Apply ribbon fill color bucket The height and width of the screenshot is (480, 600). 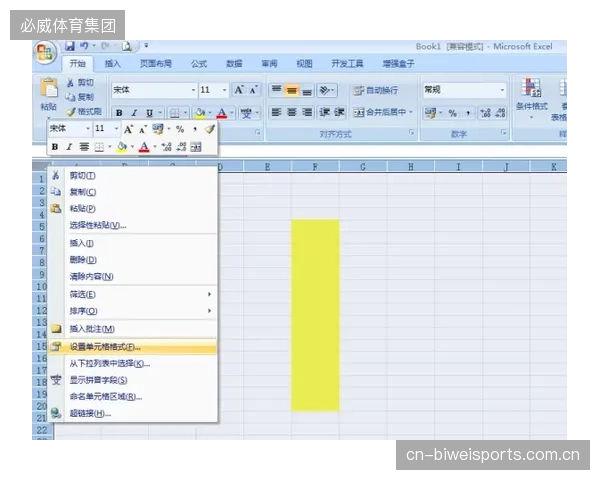click(199, 113)
